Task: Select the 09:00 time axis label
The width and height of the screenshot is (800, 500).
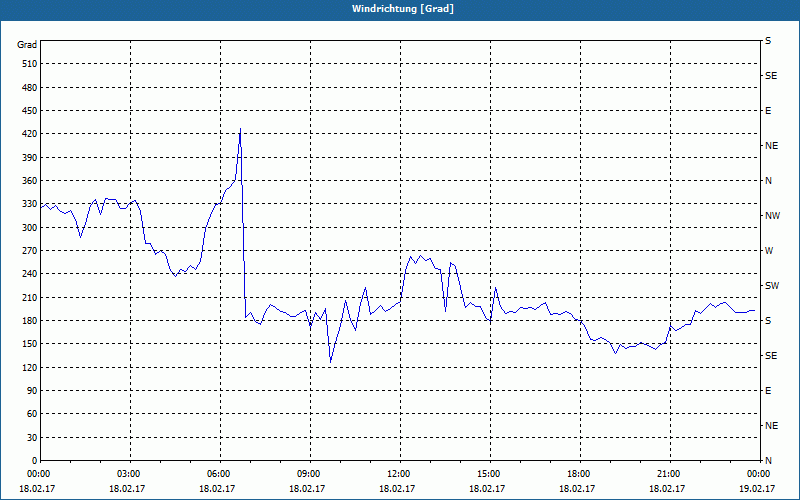Action: pyautogui.click(x=310, y=474)
